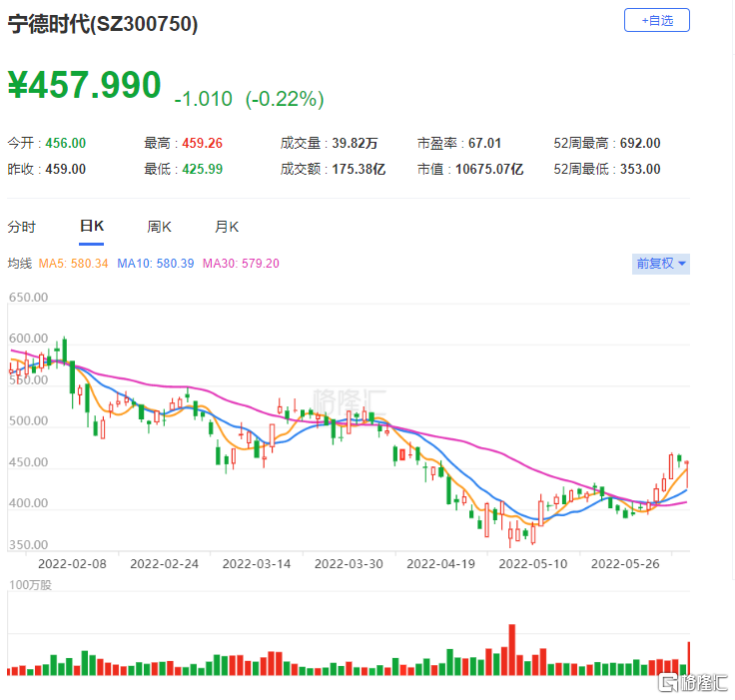Click the 2022-03-30 date axis label
Image resolution: width=735 pixels, height=700 pixels.
pos(349,563)
